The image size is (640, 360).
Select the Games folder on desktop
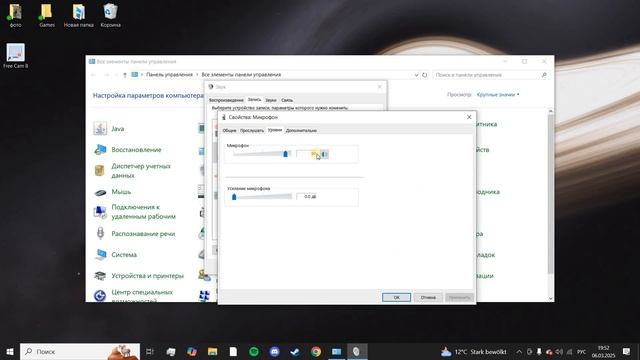click(x=47, y=16)
